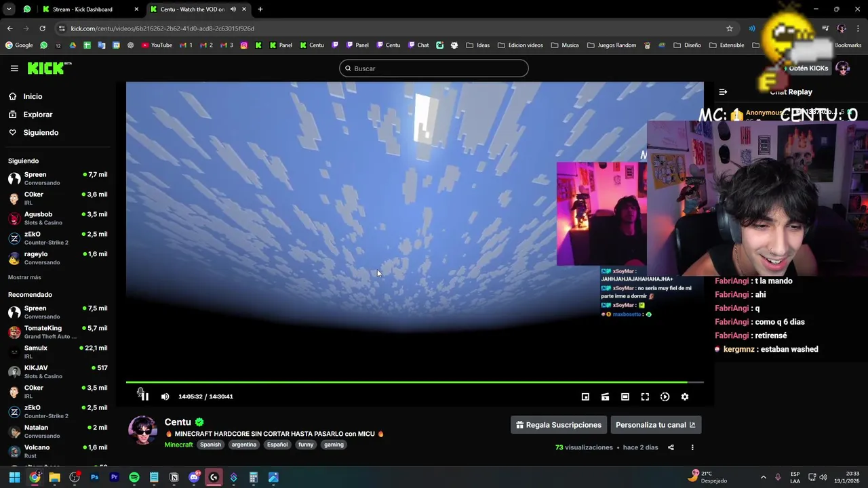868x488 pixels.
Task: Mute the video player volume
Action: (165, 396)
